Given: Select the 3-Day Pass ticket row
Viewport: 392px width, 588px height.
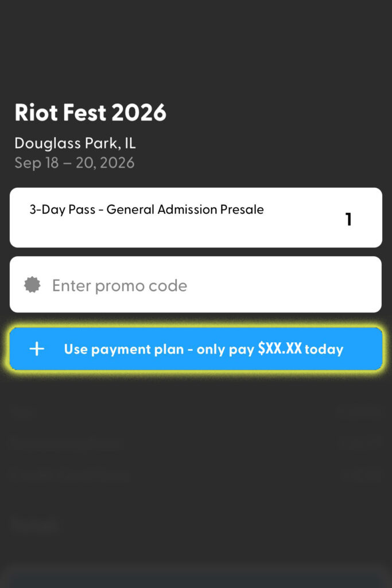Looking at the screenshot, I should point(195,218).
